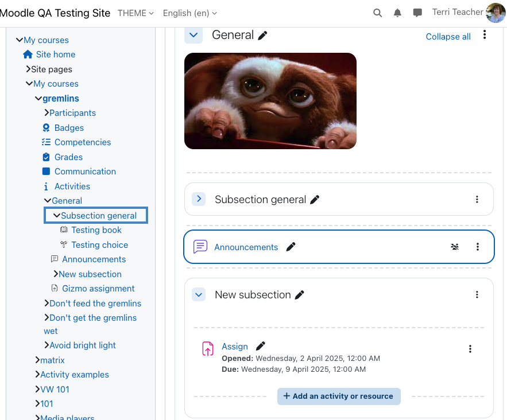Edit the General section name pencil

(262, 36)
